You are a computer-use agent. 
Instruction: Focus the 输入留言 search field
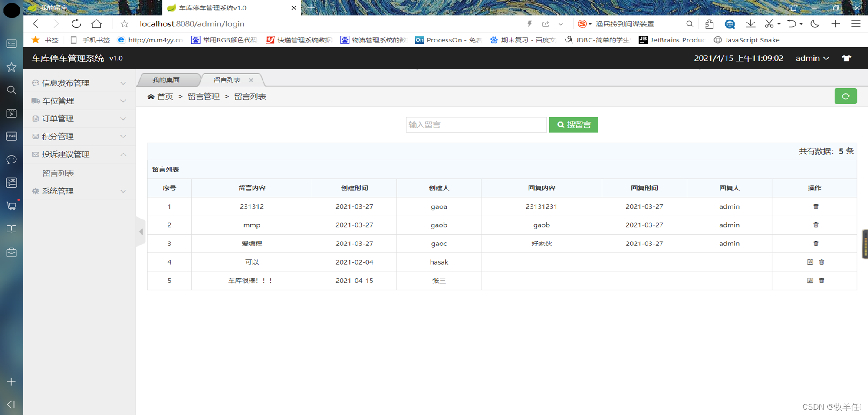[476, 125]
